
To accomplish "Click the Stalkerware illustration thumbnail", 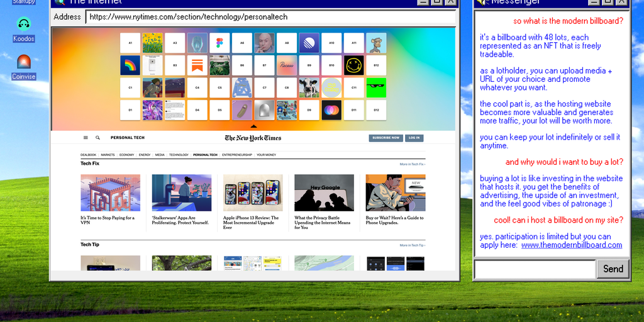I will coord(182,193).
